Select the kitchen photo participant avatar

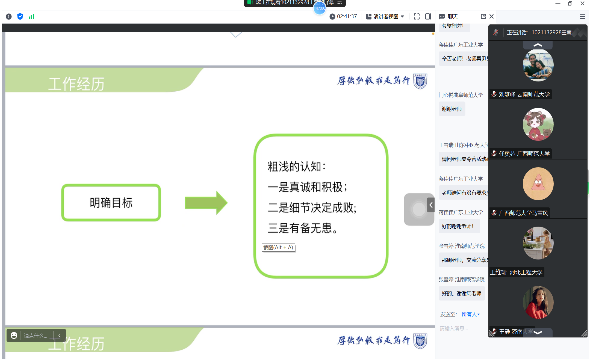pos(538,243)
